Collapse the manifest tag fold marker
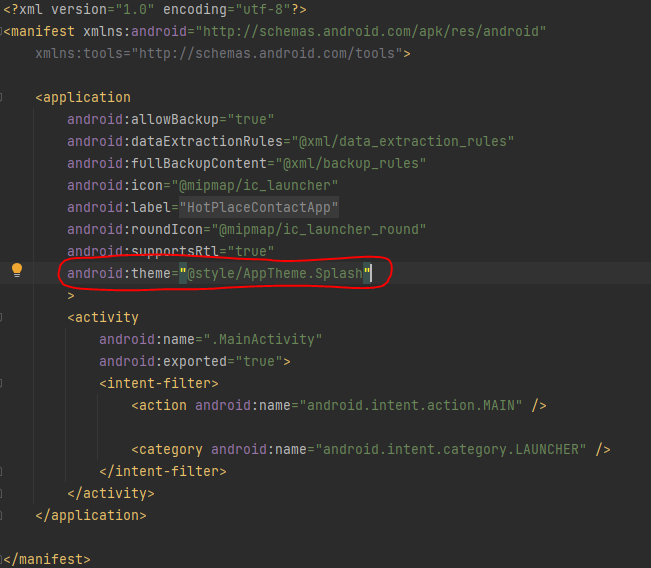 1,32
